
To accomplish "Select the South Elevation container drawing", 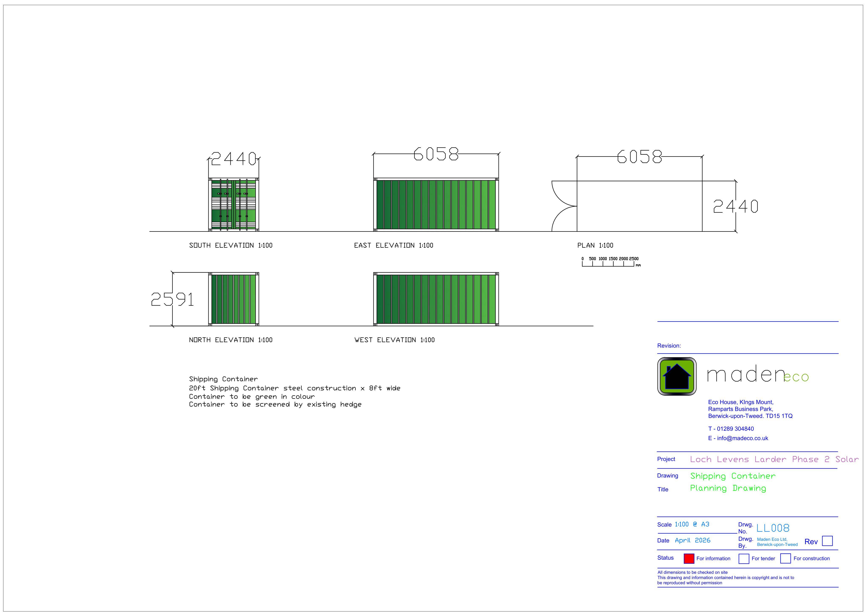I will (x=234, y=204).
